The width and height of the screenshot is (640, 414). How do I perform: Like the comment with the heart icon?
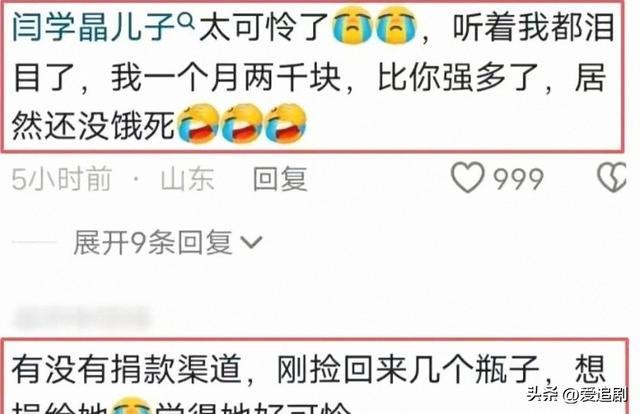(x=468, y=177)
